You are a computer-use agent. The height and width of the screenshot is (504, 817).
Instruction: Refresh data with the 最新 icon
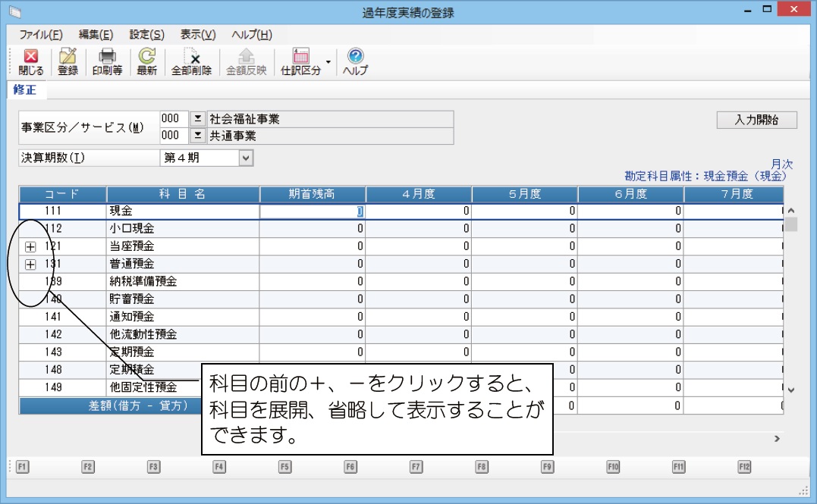click(x=146, y=61)
